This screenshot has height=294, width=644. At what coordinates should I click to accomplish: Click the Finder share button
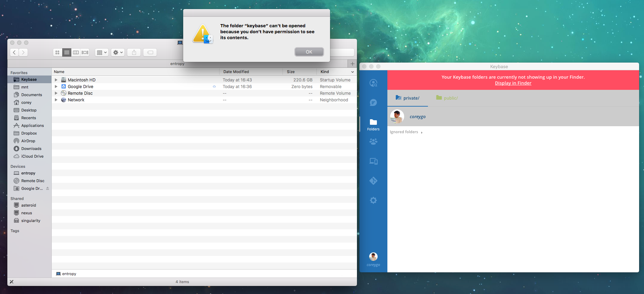click(134, 52)
